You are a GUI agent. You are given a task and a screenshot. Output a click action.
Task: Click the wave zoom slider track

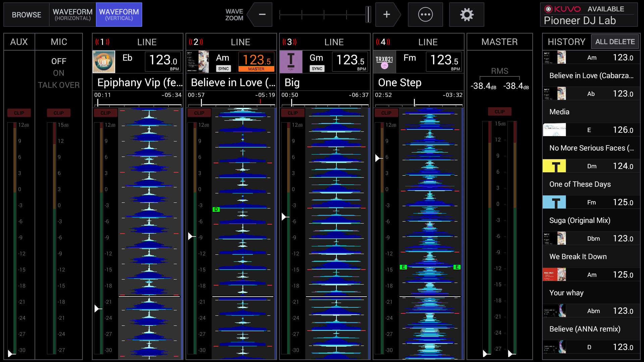tap(324, 15)
